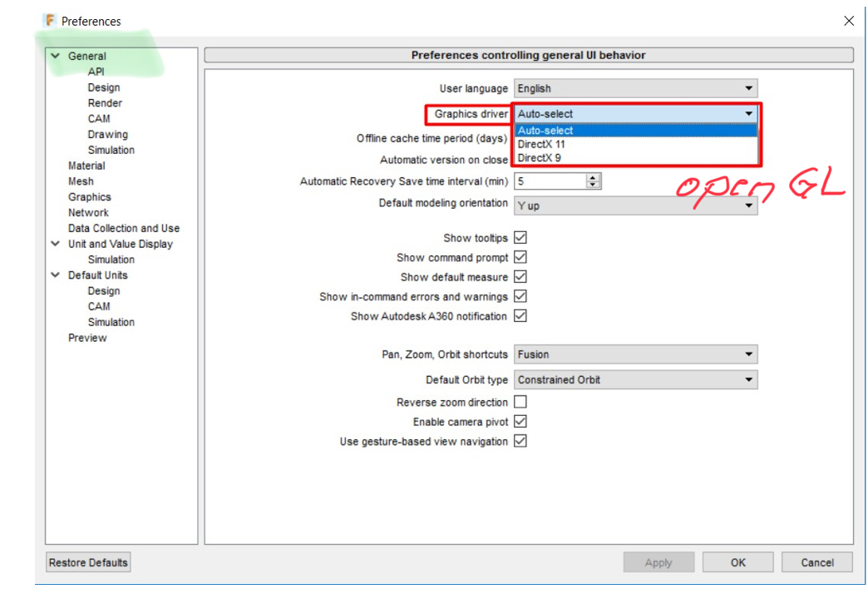The width and height of the screenshot is (868, 594).
Task: Enable Reverse zoom direction
Action: (520, 402)
